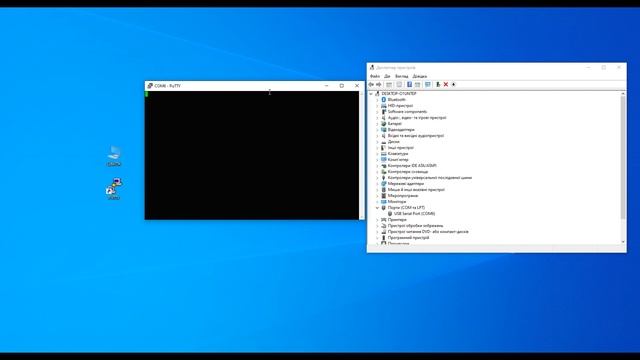Select the computer desktop icon
Image resolution: width=640 pixels, height=360 pixels.
114,156
